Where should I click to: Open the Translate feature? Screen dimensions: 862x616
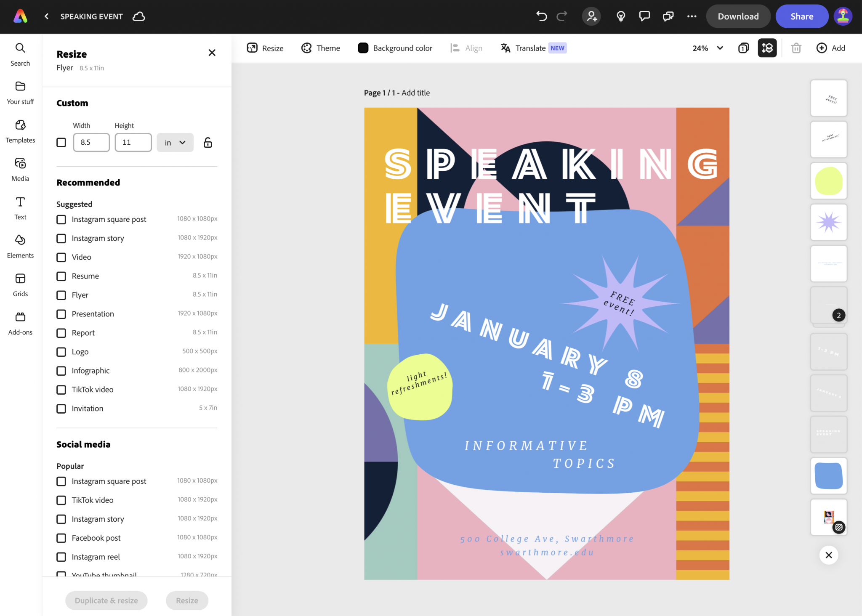pyautogui.click(x=532, y=48)
